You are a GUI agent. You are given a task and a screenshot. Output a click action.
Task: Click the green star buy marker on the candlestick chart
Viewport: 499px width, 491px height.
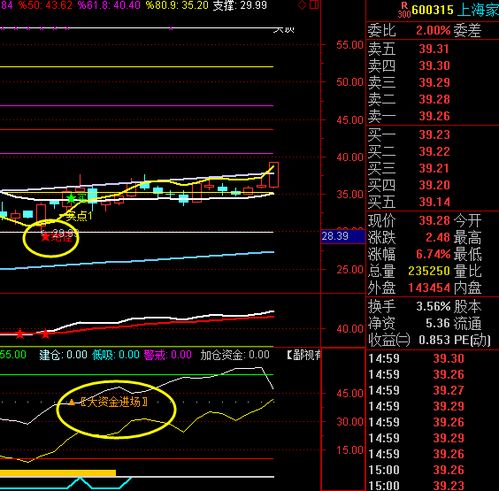pyautogui.click(x=71, y=198)
